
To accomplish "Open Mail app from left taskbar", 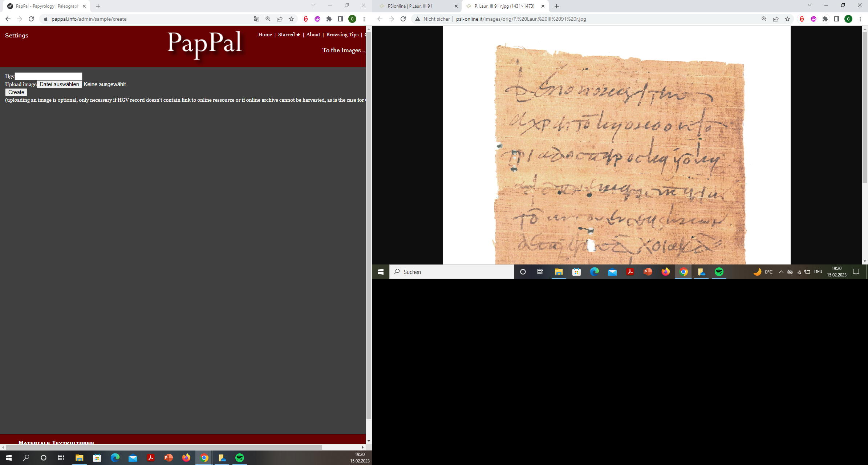I will click(x=133, y=458).
